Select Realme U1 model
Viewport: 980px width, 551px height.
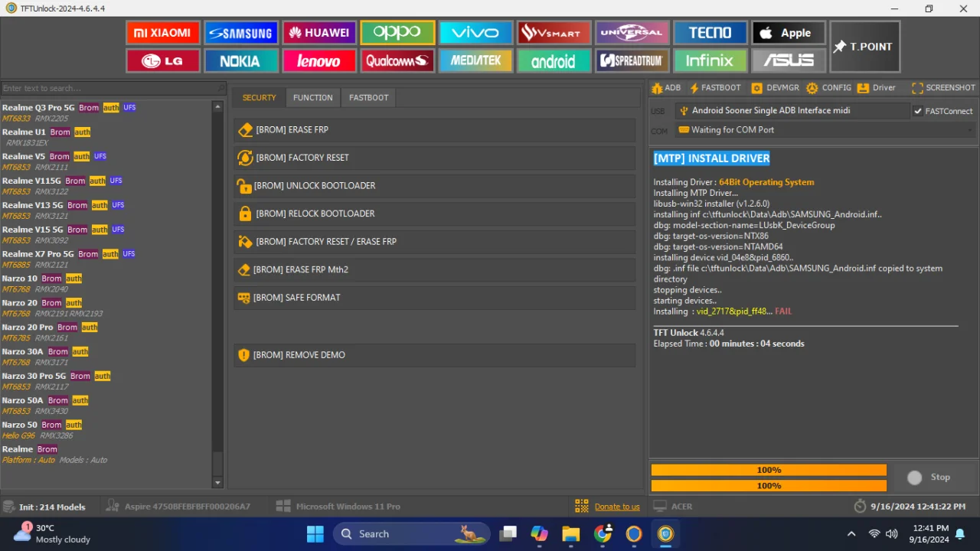pos(106,137)
